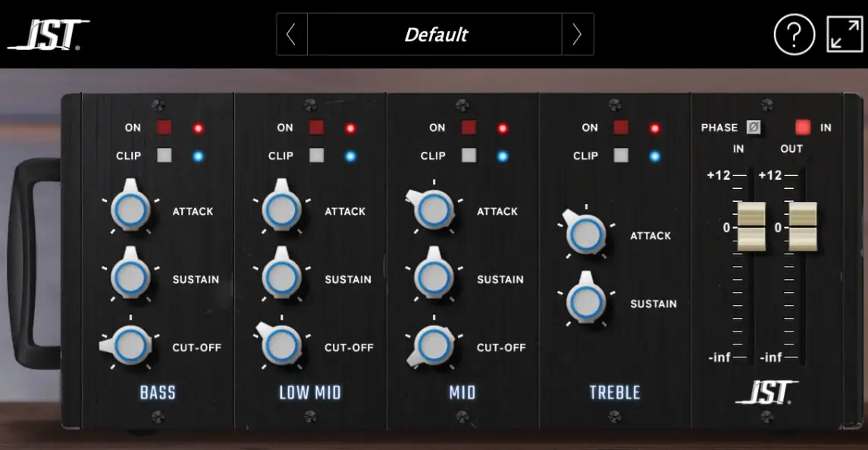Click the Treble band Attack knob
This screenshot has width=868, height=450.
pyautogui.click(x=586, y=234)
